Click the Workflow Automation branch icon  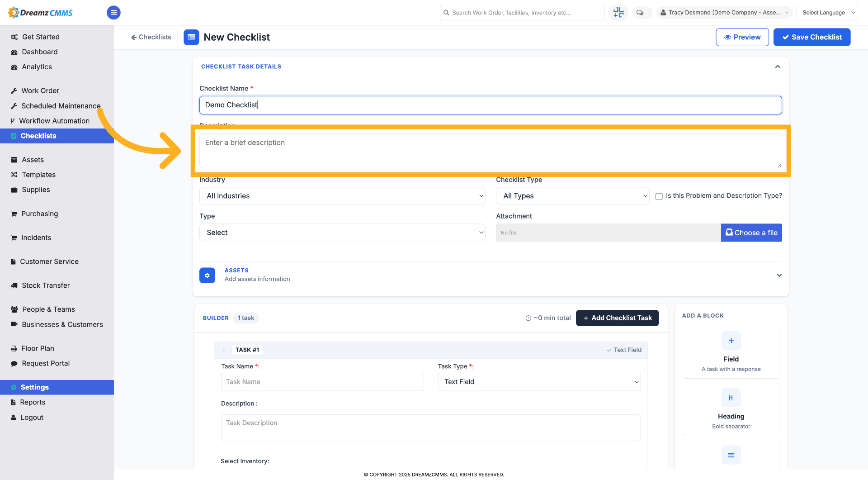coord(13,121)
